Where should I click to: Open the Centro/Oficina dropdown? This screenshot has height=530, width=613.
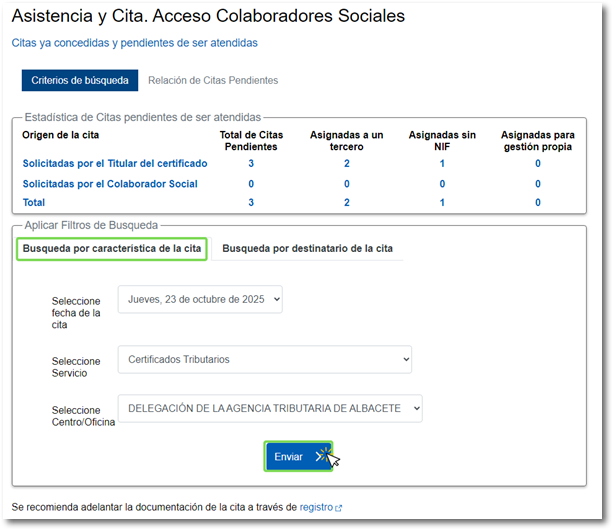click(270, 409)
